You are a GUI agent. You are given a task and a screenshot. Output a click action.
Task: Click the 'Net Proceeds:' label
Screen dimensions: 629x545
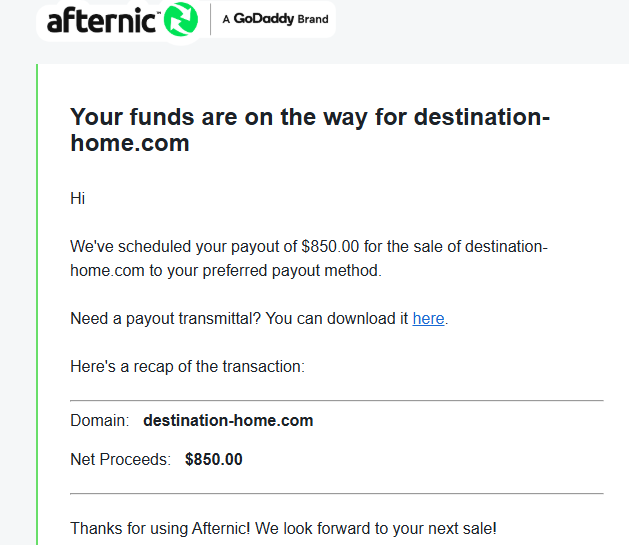click(121, 459)
